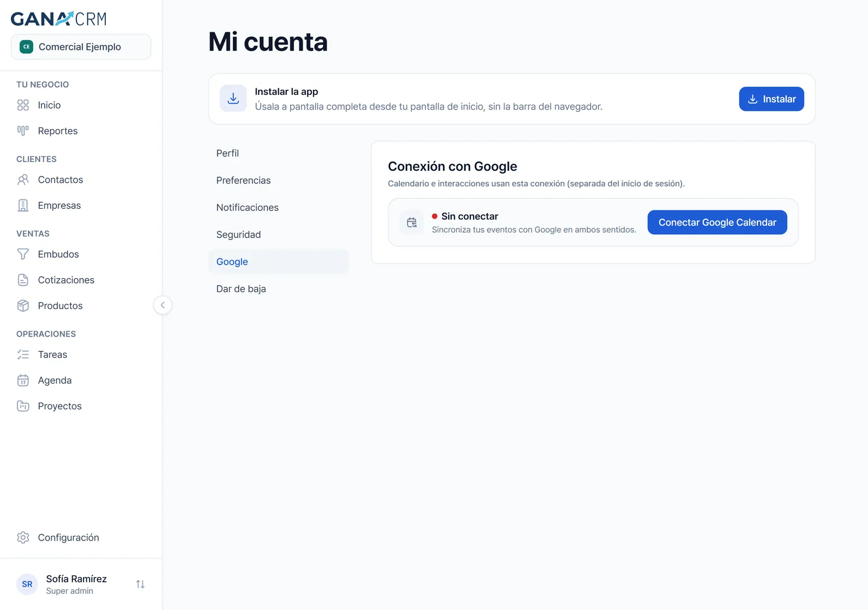The width and height of the screenshot is (868, 610).
Task: Navigate to Cotizaciones
Action: (x=81, y=280)
